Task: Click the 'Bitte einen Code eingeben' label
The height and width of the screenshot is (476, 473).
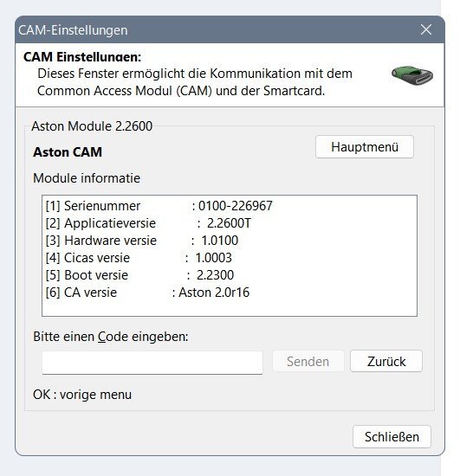Action: 111,337
